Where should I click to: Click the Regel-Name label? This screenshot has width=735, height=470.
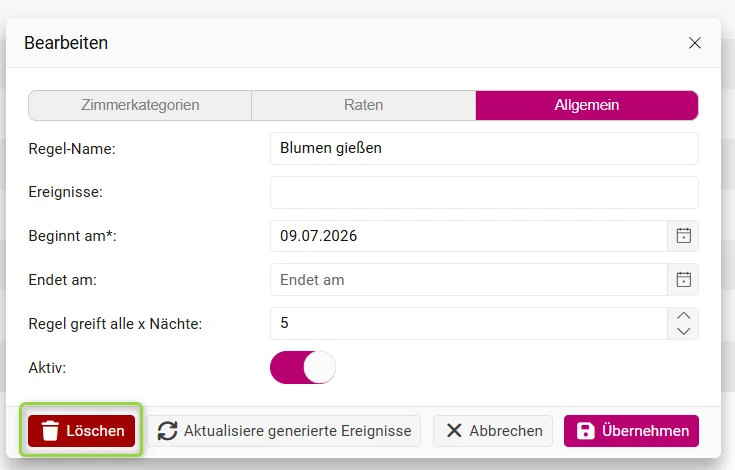72,149
